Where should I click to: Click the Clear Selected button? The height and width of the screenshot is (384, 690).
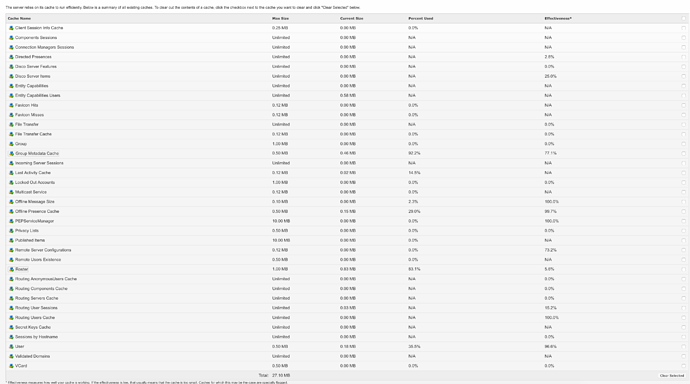(672, 376)
